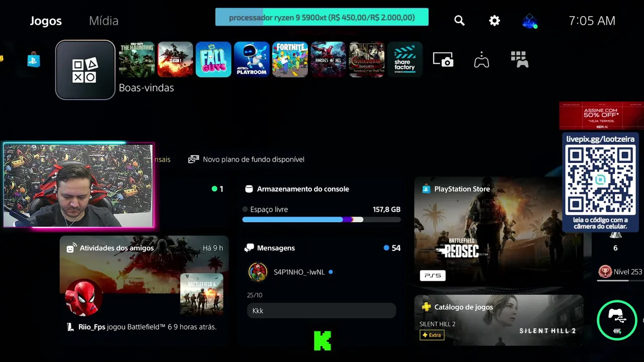Open the user profile avatar
Viewport: 644px width, 362px height.
[529, 21]
